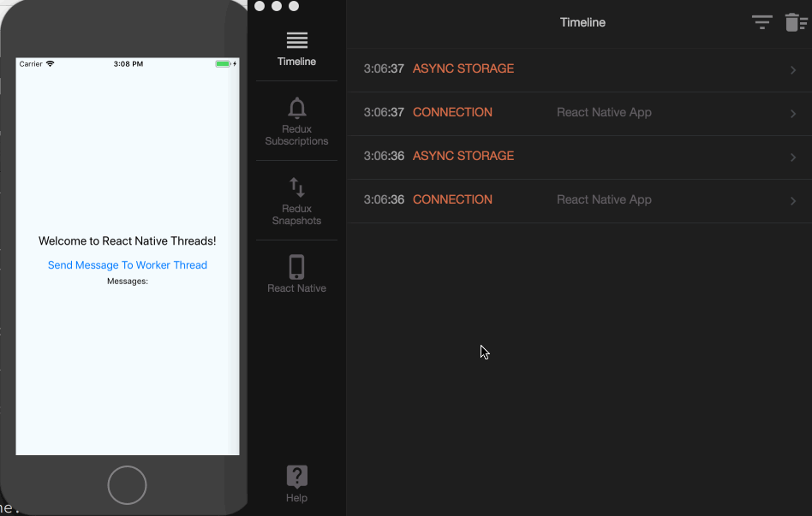Expand chevron on 3:06:36 ASYNC STORAGE row
Viewport: 812px width, 516px height.
[793, 157]
